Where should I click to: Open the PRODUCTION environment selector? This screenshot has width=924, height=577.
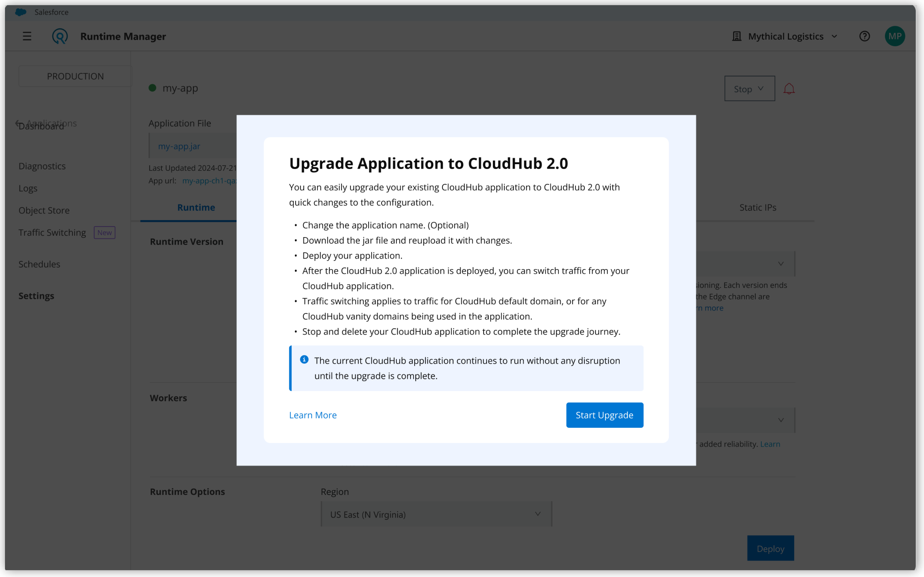75,76
